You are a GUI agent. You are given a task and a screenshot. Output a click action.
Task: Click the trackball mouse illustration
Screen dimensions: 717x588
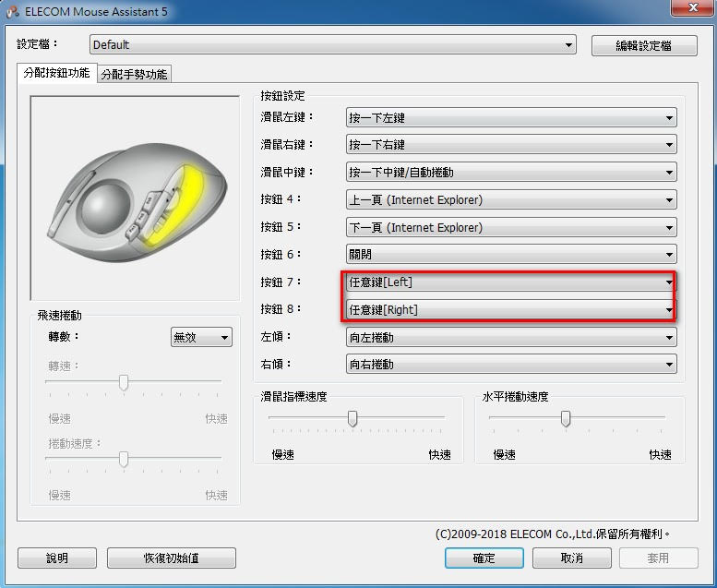pyautogui.click(x=137, y=203)
